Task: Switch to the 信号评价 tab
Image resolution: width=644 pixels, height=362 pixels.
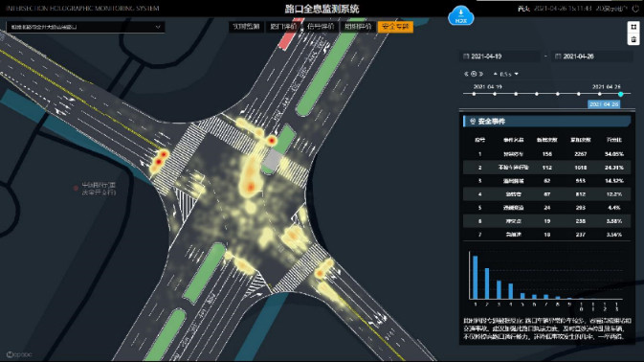Action: click(x=321, y=27)
